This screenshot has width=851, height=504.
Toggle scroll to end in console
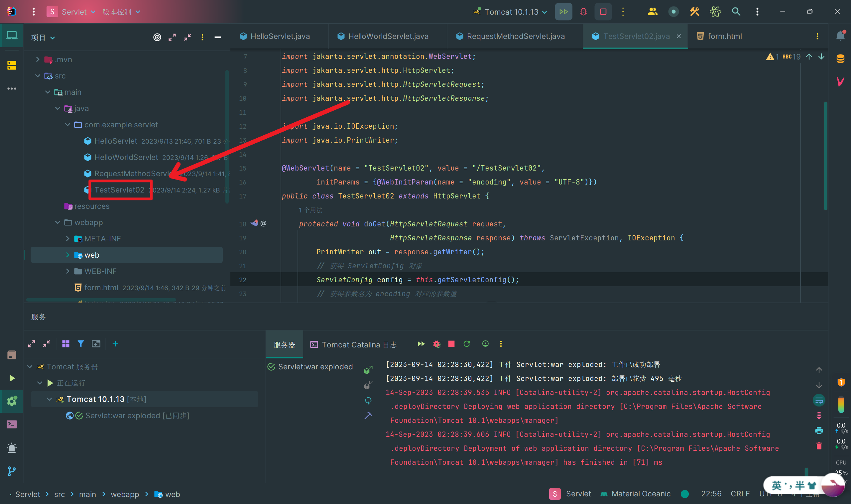pyautogui.click(x=819, y=415)
